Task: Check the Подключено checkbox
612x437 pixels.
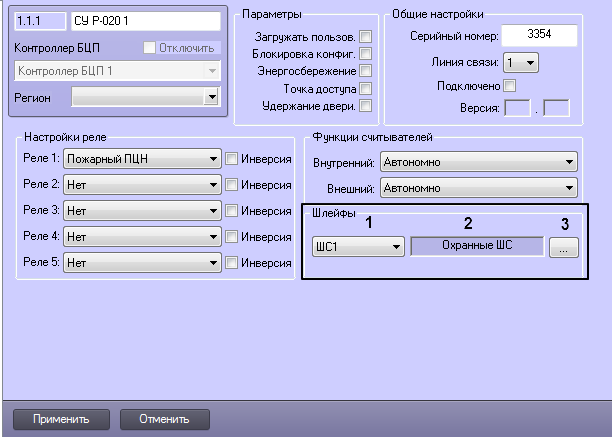Action: (508, 87)
